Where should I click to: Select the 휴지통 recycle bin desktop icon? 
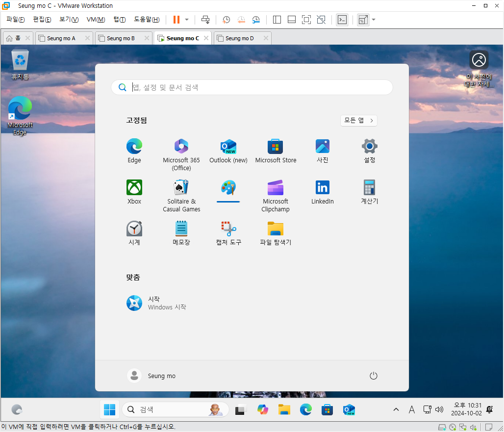tap(20, 65)
